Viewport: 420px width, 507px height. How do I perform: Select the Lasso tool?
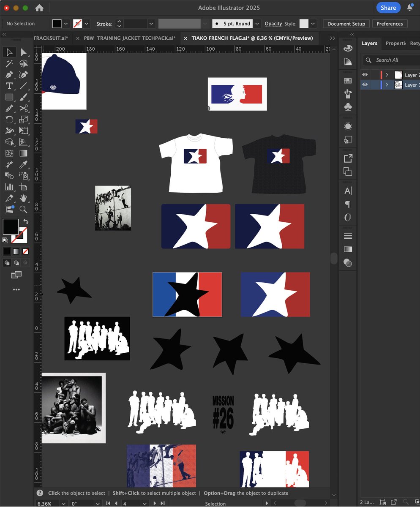coord(24,64)
